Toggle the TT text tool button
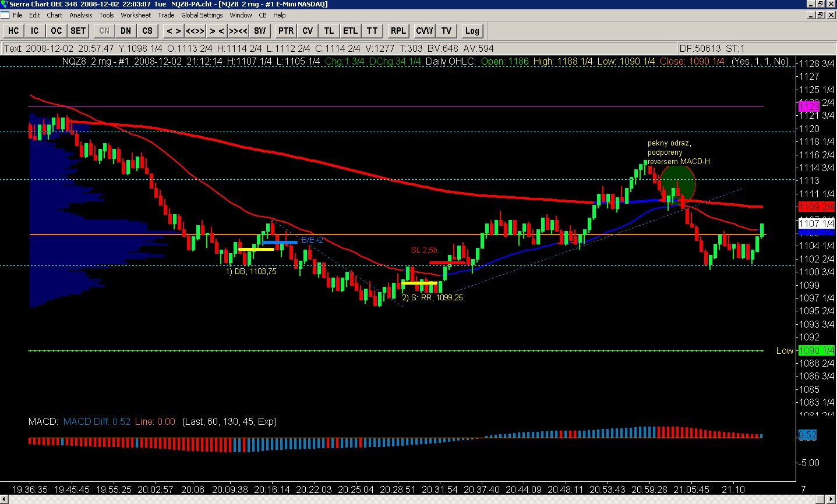Image resolution: width=837 pixels, height=504 pixels. [x=372, y=31]
